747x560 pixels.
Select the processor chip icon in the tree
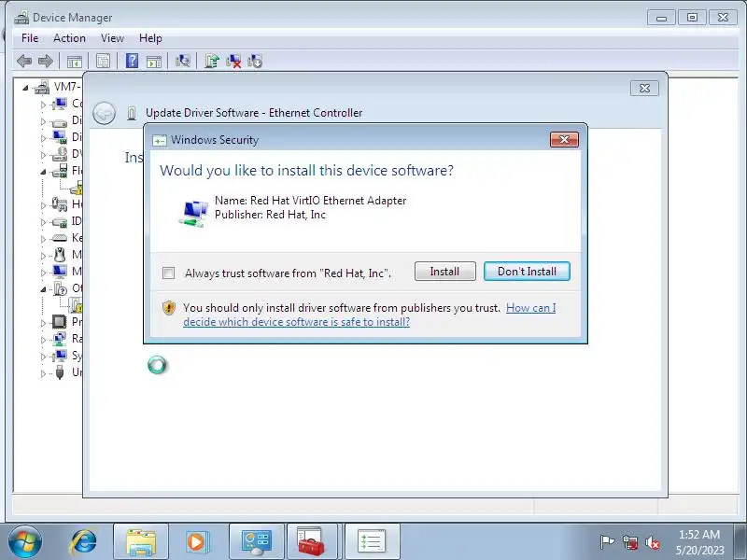point(59,322)
